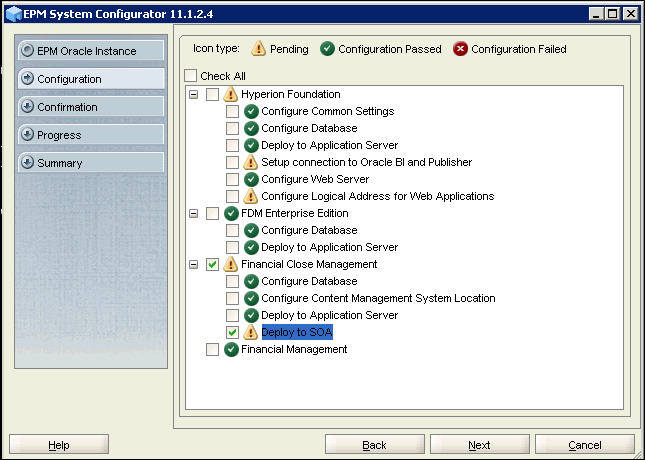Click the passed icon beside Configure Web Server
This screenshot has height=460, width=645.
pos(251,179)
